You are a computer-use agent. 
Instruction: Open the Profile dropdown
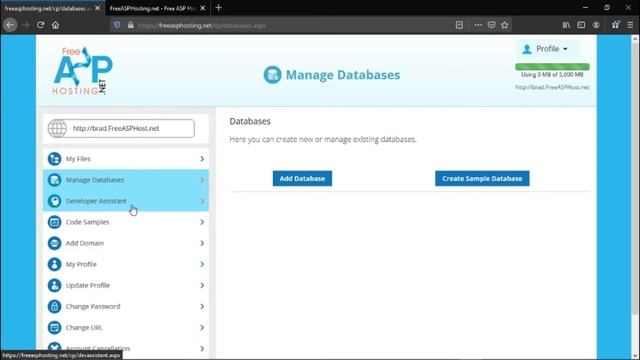[547, 49]
